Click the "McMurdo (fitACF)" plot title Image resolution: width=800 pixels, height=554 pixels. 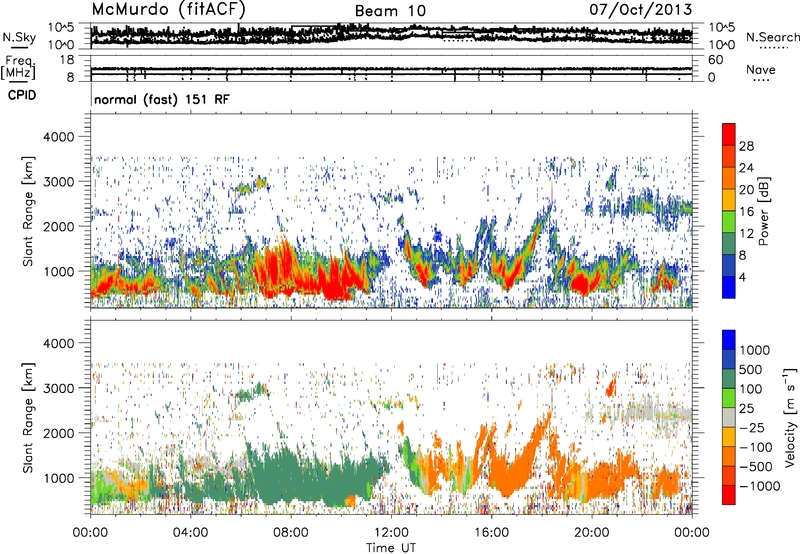(x=169, y=10)
